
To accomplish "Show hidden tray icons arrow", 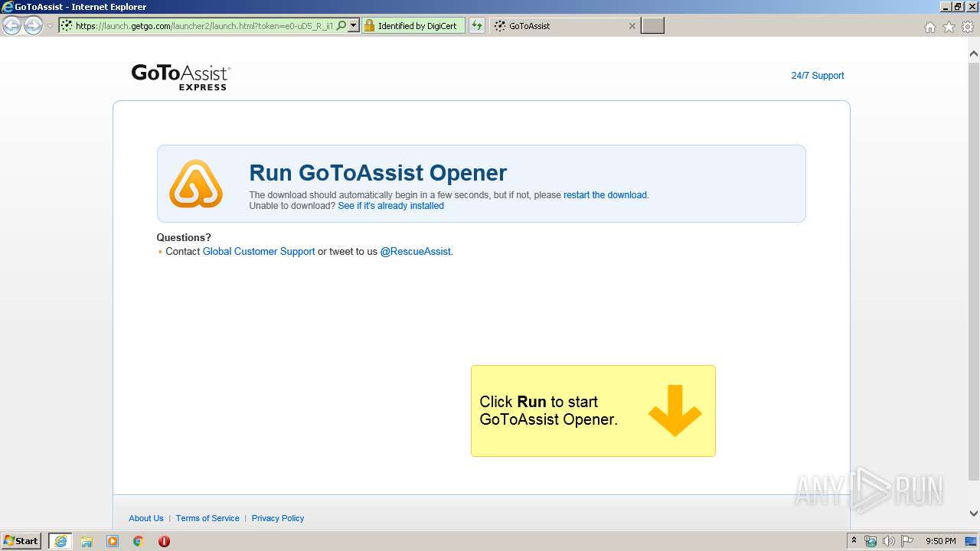I will pos(854,541).
